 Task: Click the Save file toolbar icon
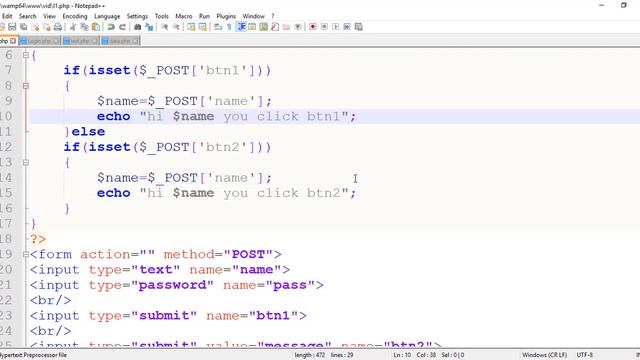click(12, 27)
